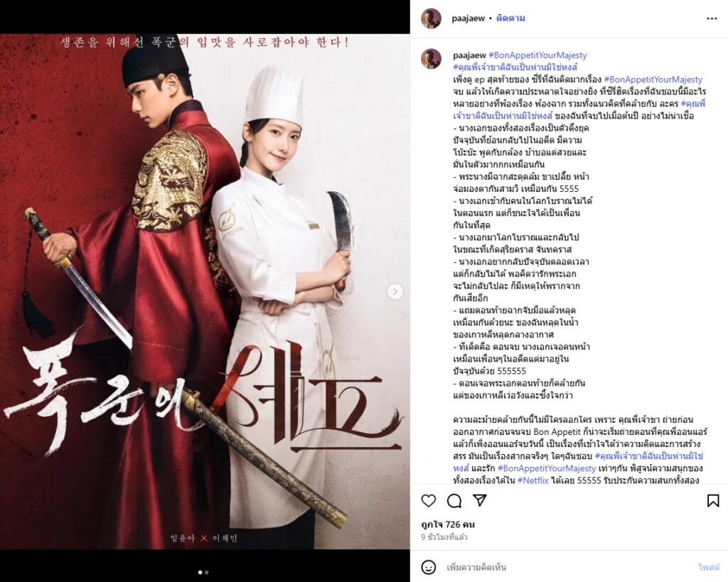Click the profile avatar beside the caption

point(431,59)
